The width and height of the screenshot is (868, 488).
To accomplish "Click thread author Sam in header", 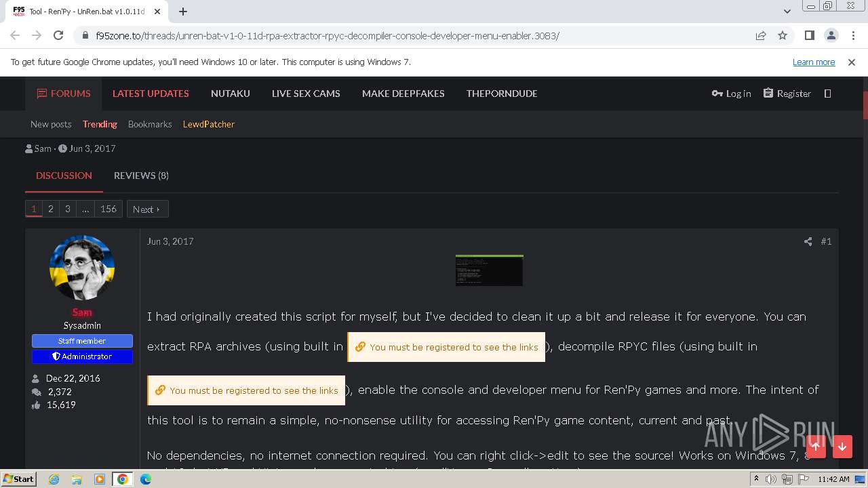I will point(43,148).
